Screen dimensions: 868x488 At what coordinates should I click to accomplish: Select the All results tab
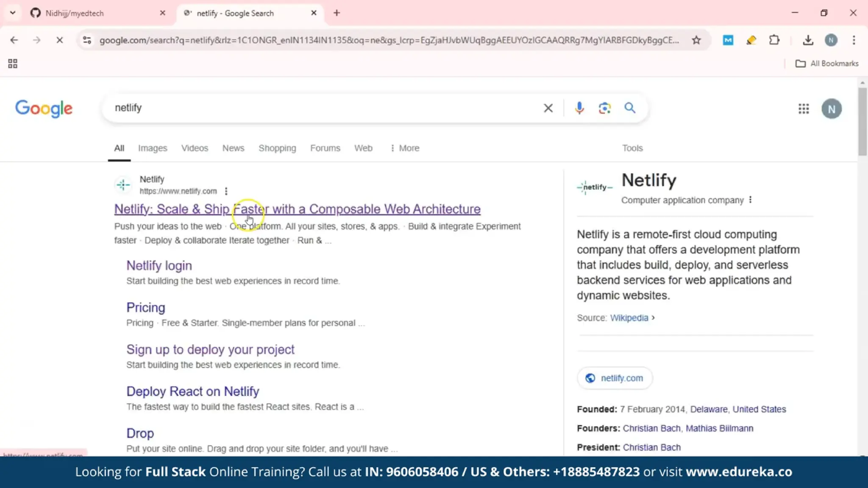pyautogui.click(x=119, y=148)
